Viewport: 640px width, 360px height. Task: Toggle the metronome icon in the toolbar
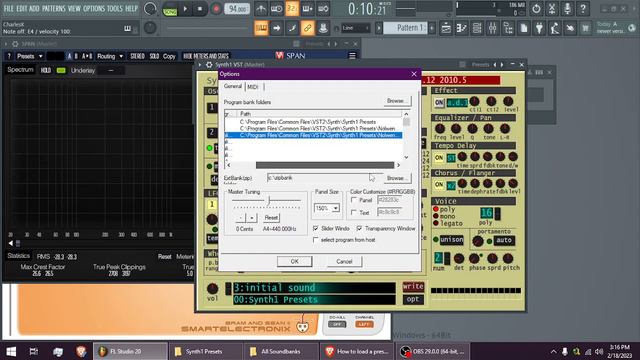click(x=261, y=9)
